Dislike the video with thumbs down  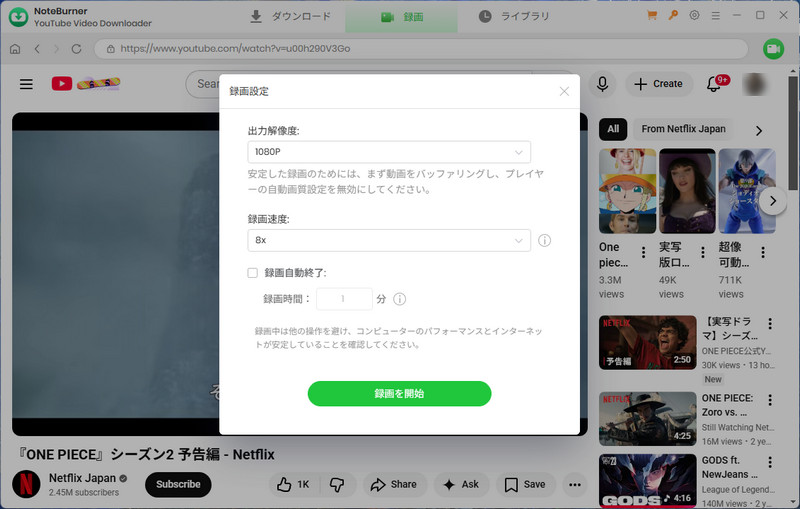(337, 485)
